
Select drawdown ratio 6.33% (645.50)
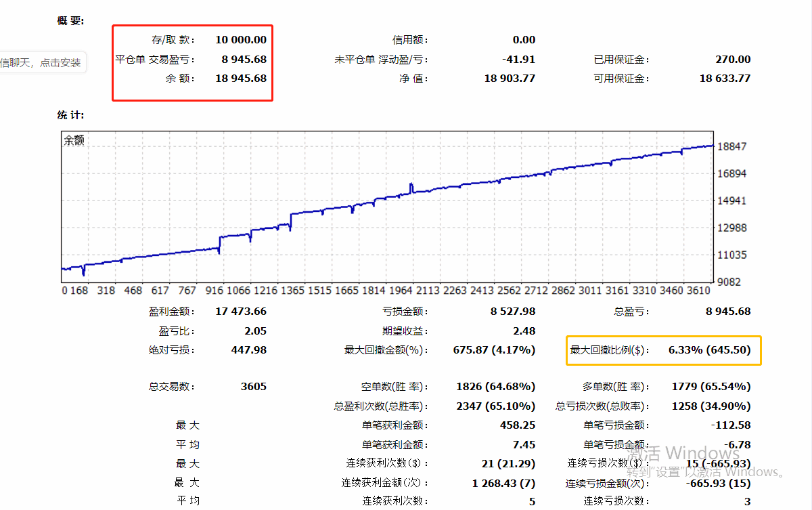coord(709,350)
